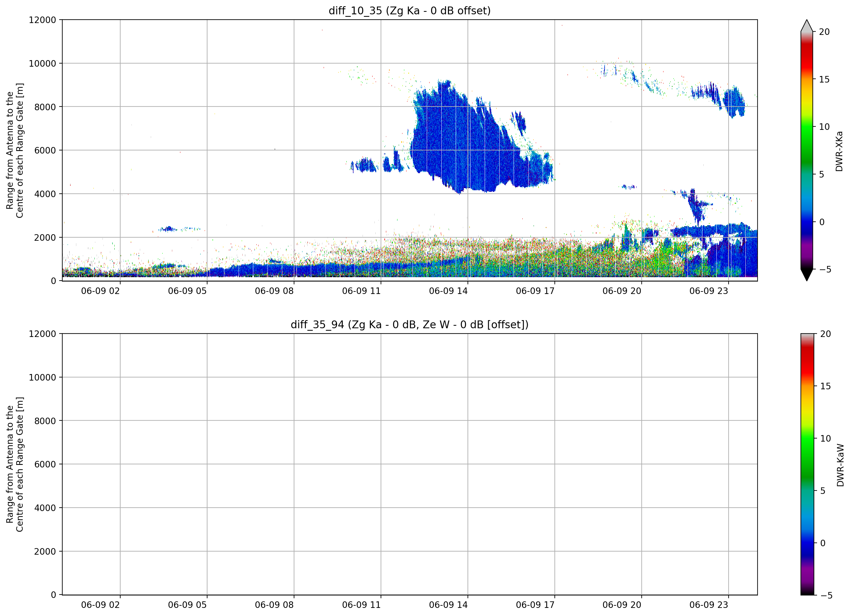Click the '8000' y-tick of diff_35_94 plot
The height and width of the screenshot is (616, 851).
tap(45, 421)
